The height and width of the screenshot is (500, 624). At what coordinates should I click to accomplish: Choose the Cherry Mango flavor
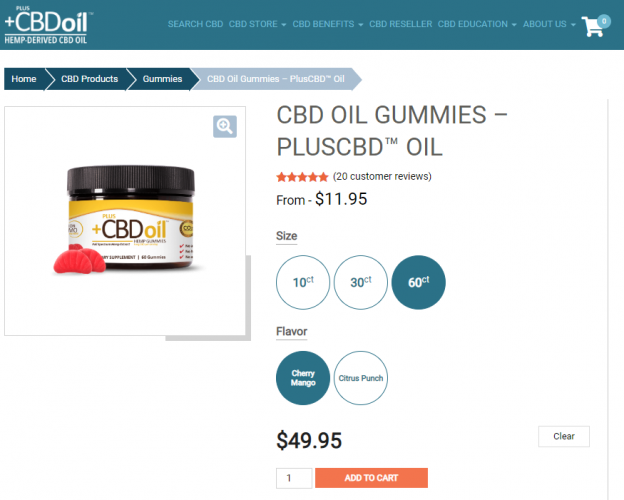[x=303, y=378]
